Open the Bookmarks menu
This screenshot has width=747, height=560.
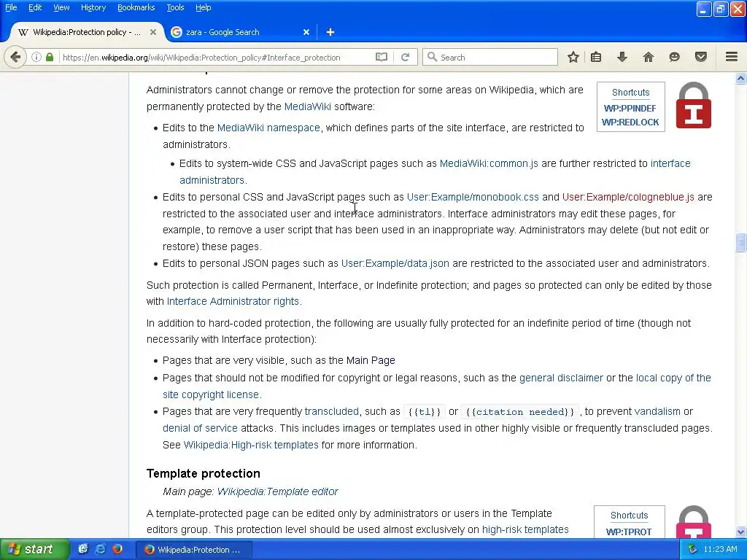tap(136, 7)
